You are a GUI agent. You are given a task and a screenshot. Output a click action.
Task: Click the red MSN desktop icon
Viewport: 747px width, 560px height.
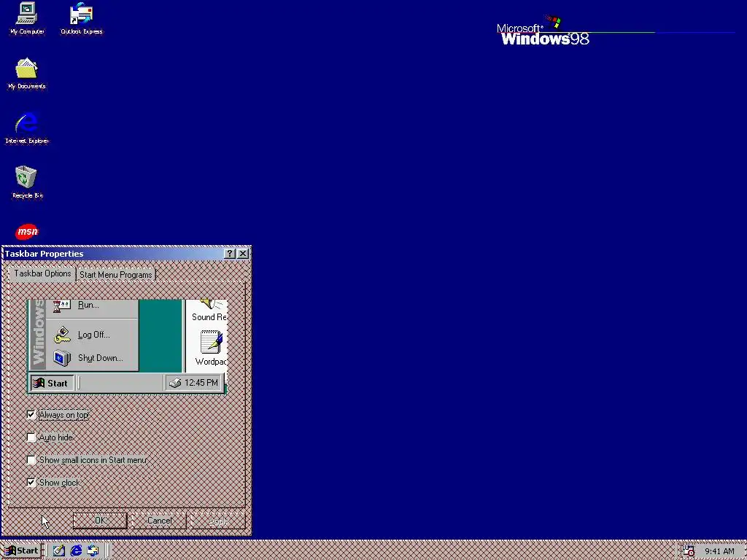pyautogui.click(x=27, y=232)
